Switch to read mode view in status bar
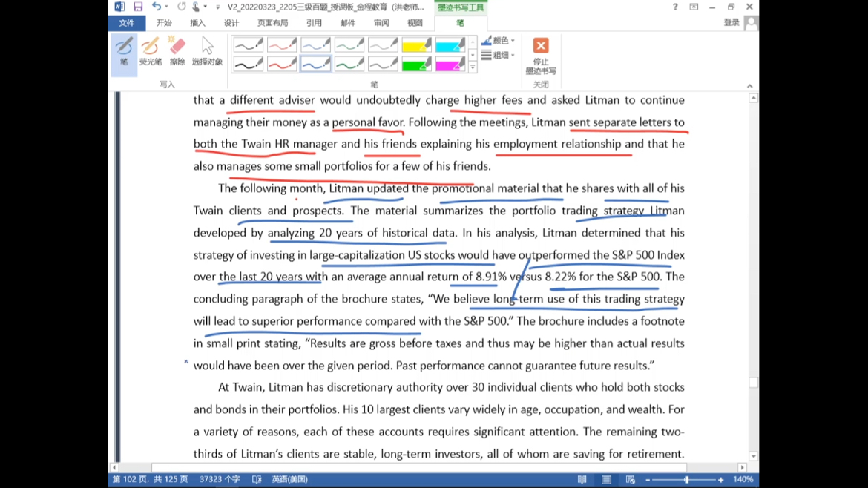 click(x=582, y=480)
